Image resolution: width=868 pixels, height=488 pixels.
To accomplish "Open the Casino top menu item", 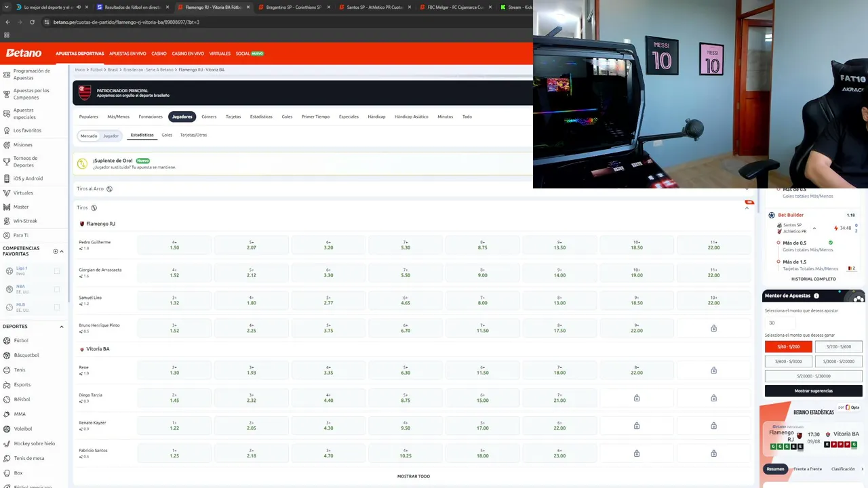I will [159, 54].
